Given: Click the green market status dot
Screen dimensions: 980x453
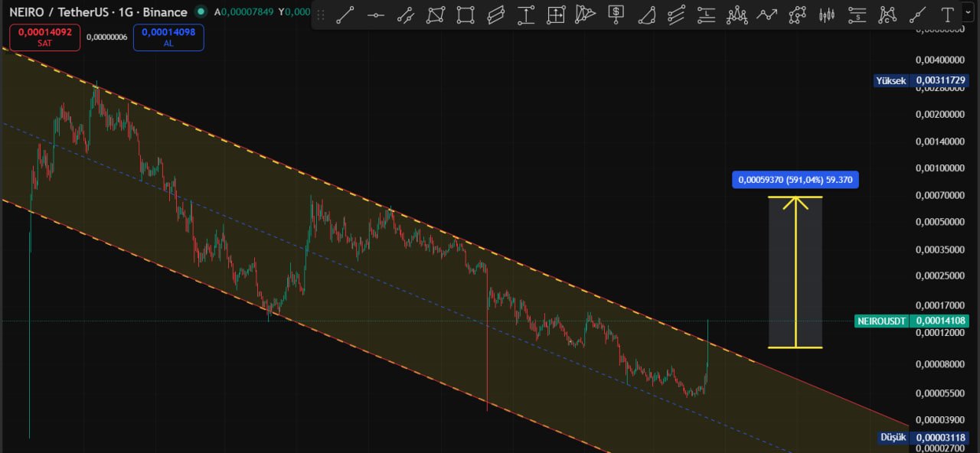Looking at the screenshot, I should click(x=201, y=11).
